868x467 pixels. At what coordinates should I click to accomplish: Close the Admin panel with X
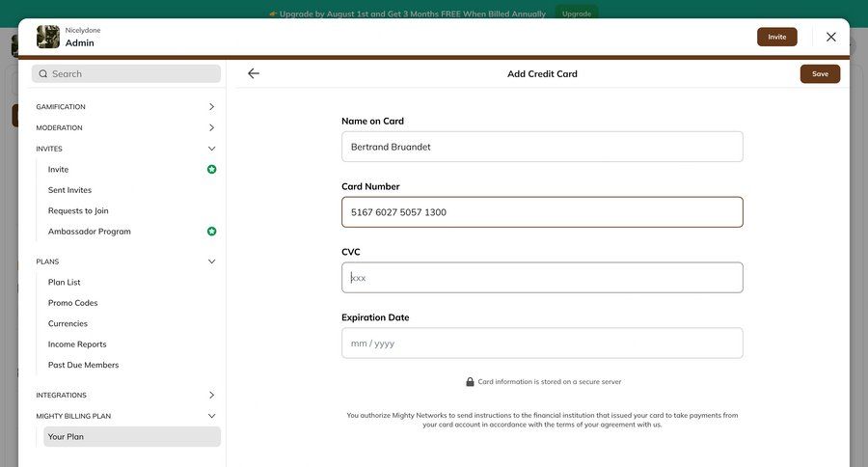pyautogui.click(x=831, y=37)
